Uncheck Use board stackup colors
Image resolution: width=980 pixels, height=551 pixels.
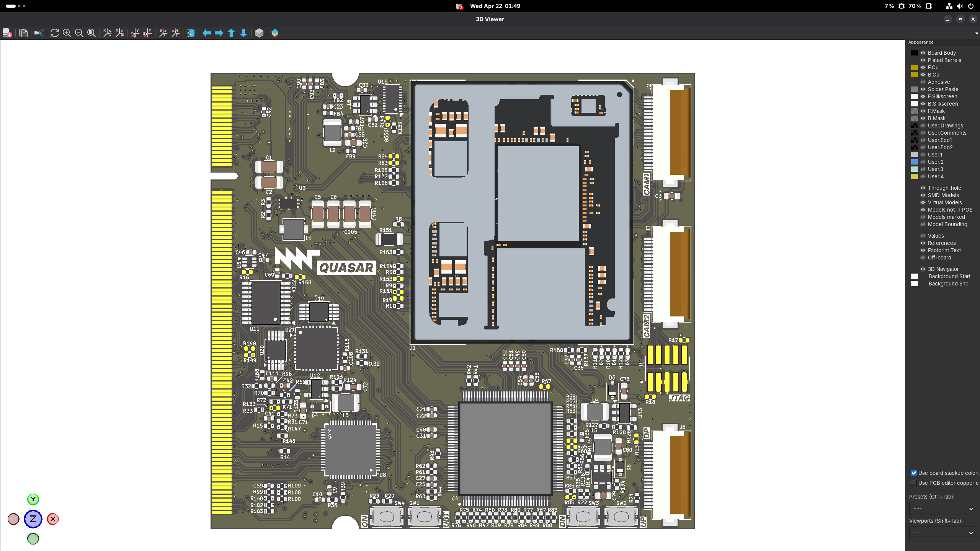[x=914, y=473]
